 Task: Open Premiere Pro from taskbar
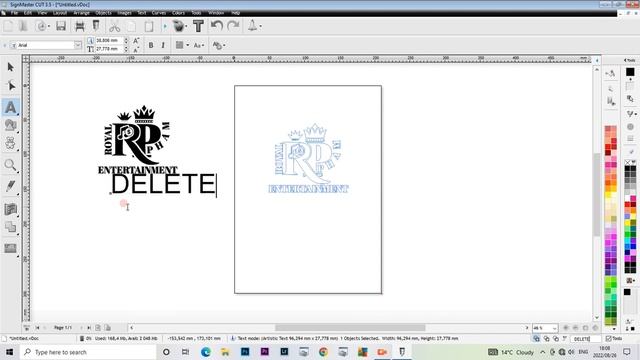[264, 351]
